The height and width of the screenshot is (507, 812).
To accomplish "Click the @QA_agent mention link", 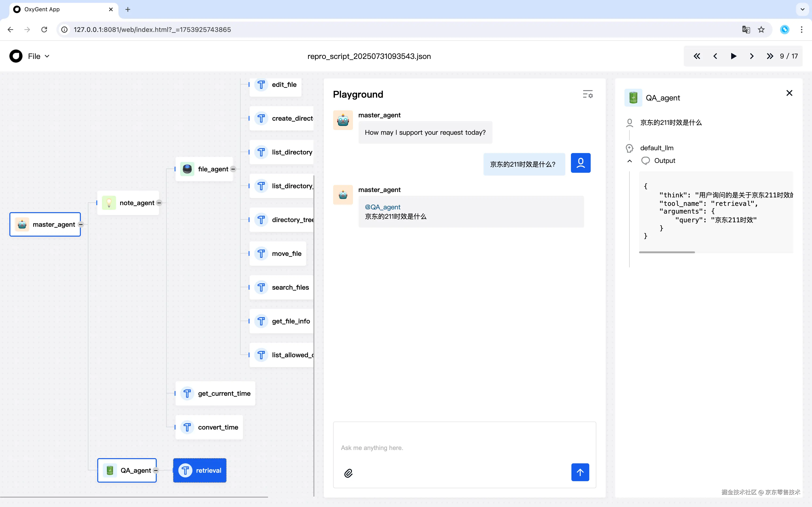I will pos(383,207).
